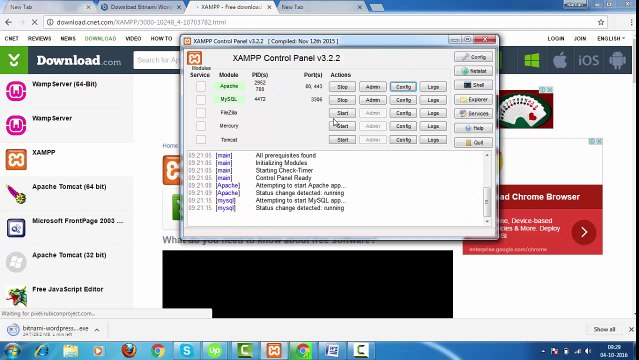Click the Free JavaScript Editor icon
The image size is (639, 360).
click(16, 296)
